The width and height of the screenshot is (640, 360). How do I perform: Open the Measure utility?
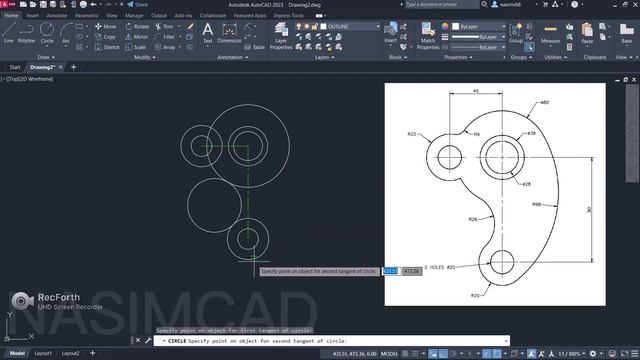coord(550,33)
